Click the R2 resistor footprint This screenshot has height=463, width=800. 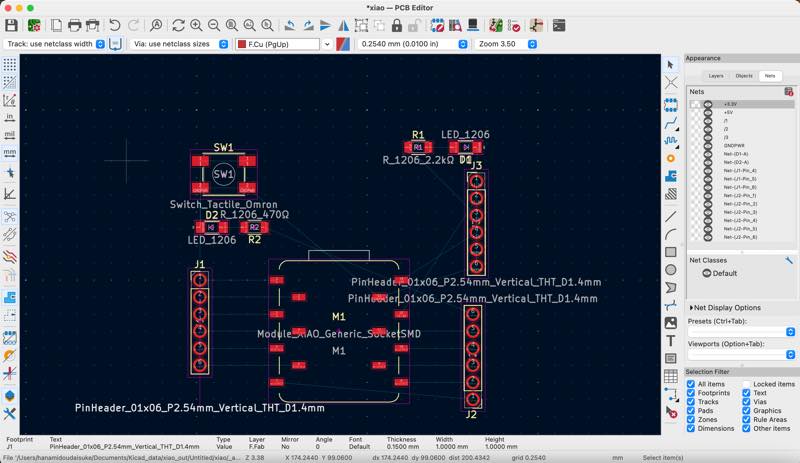254,227
